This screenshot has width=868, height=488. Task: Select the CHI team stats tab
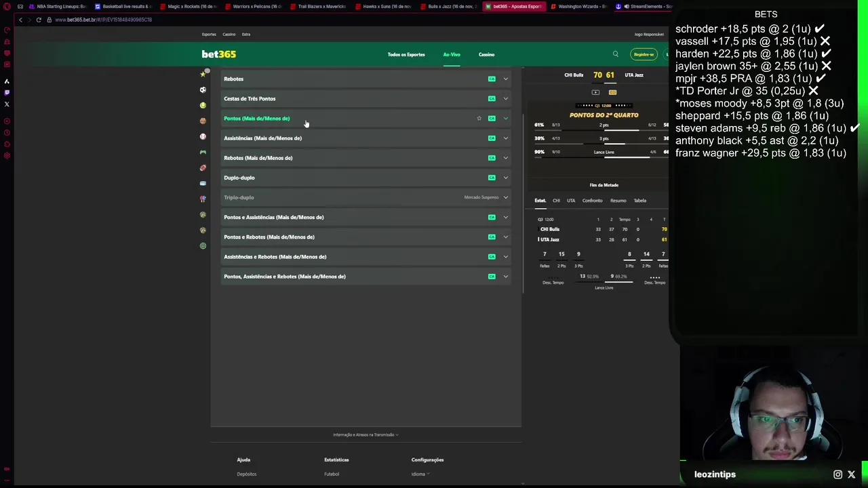[x=556, y=201]
